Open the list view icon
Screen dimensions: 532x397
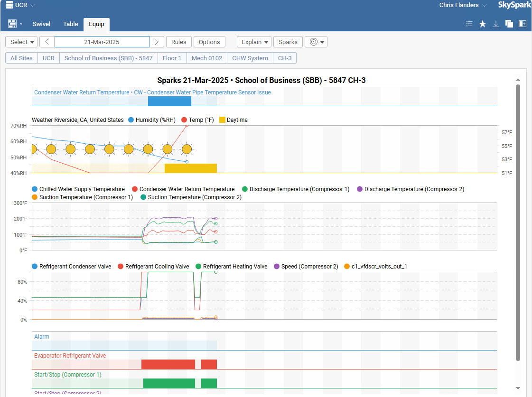tap(469, 24)
